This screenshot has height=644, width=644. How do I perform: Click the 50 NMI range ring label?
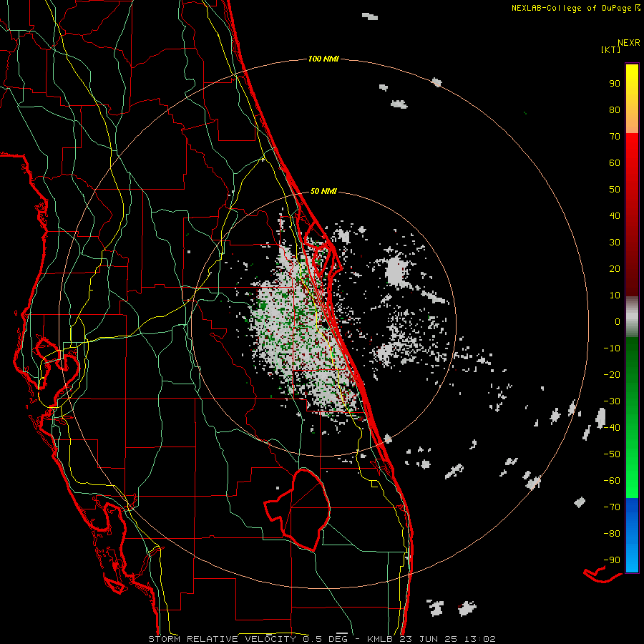tap(323, 191)
